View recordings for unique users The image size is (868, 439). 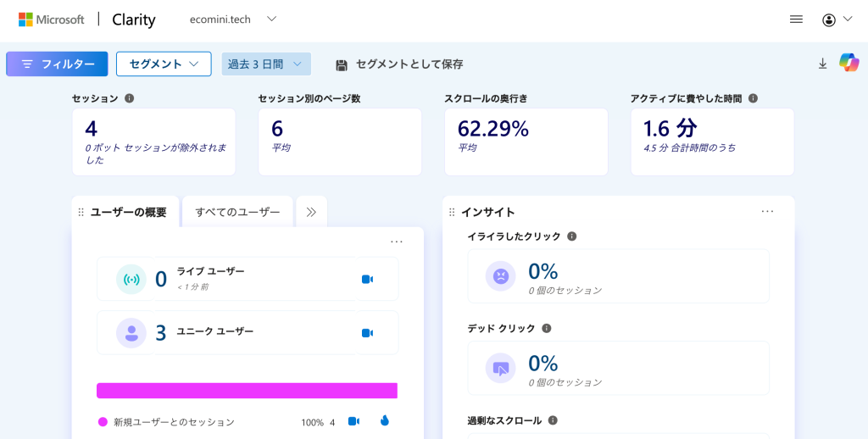pos(367,333)
